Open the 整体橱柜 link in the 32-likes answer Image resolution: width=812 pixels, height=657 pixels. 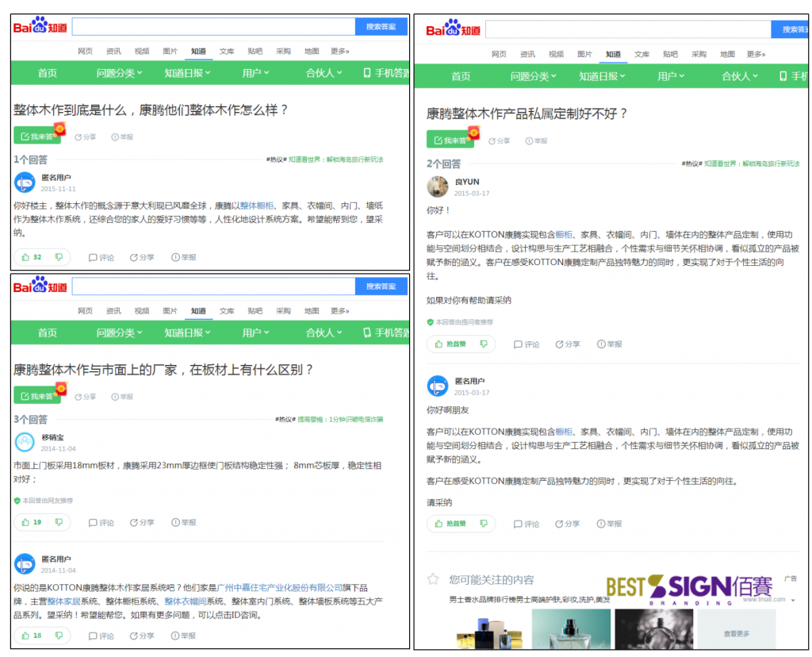(x=257, y=206)
